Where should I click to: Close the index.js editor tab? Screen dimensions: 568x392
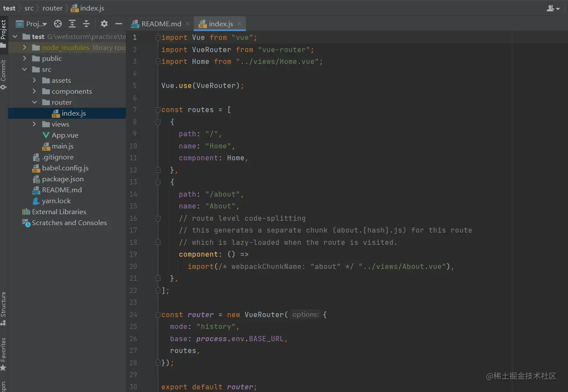pos(239,24)
